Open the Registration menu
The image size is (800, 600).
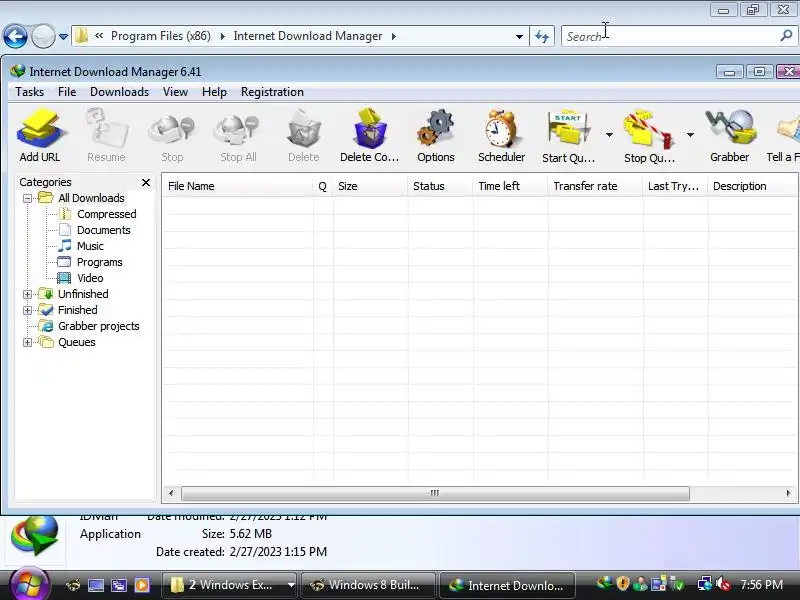coord(272,92)
